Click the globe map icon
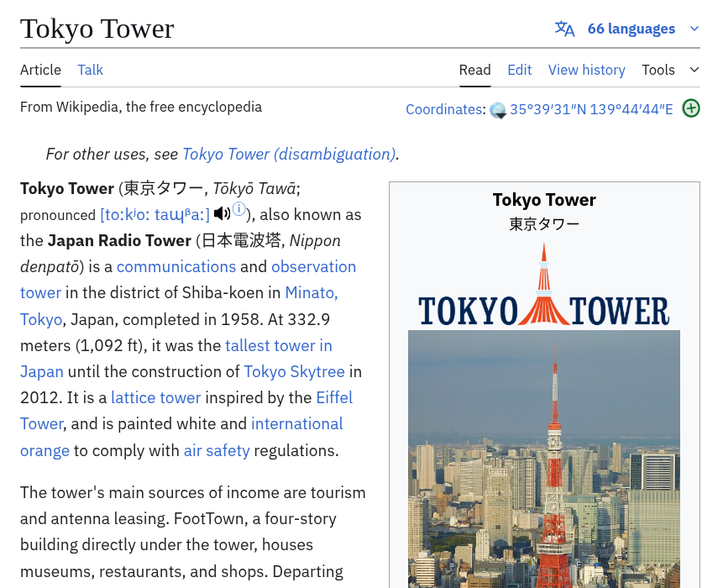The width and height of the screenshot is (723, 588). (497, 110)
